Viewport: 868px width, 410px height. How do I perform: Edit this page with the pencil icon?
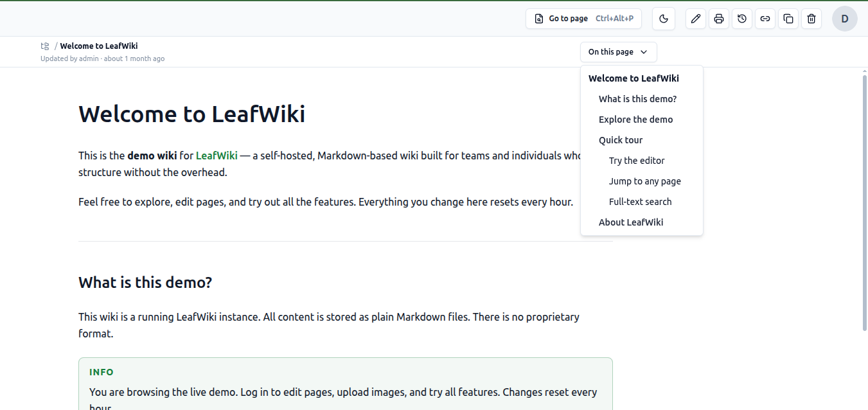tap(695, 19)
